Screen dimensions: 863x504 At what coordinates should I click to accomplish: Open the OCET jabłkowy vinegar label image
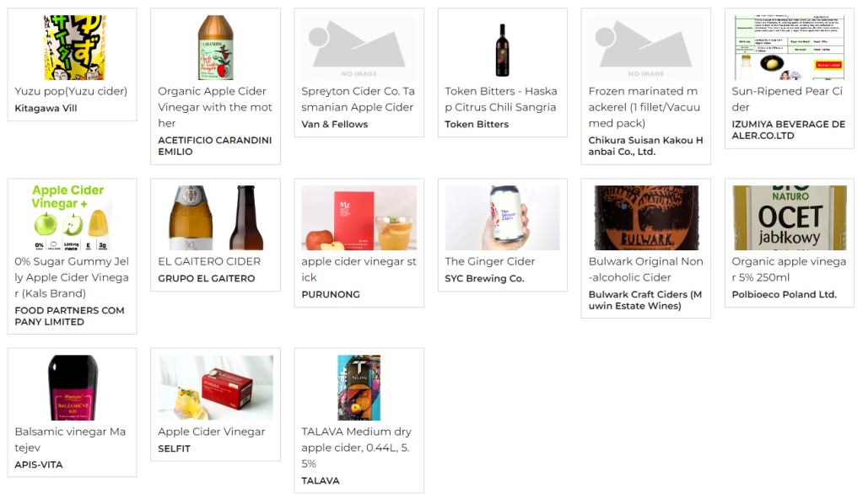coord(790,217)
